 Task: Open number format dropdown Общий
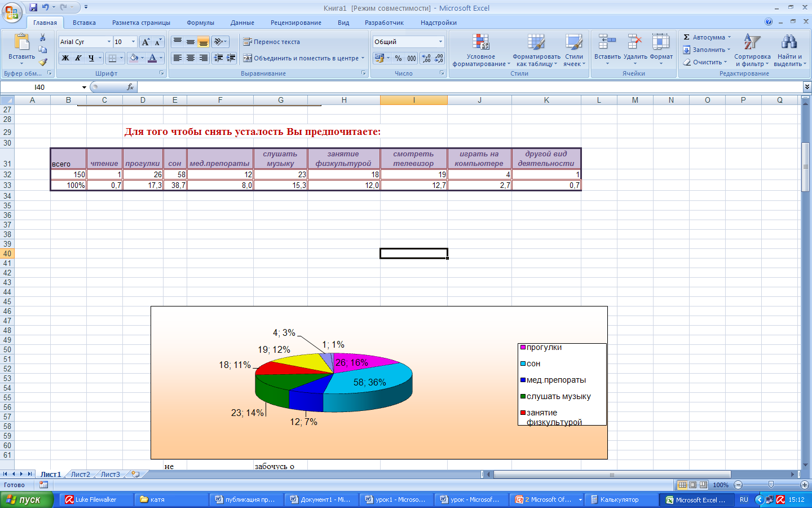(440, 42)
